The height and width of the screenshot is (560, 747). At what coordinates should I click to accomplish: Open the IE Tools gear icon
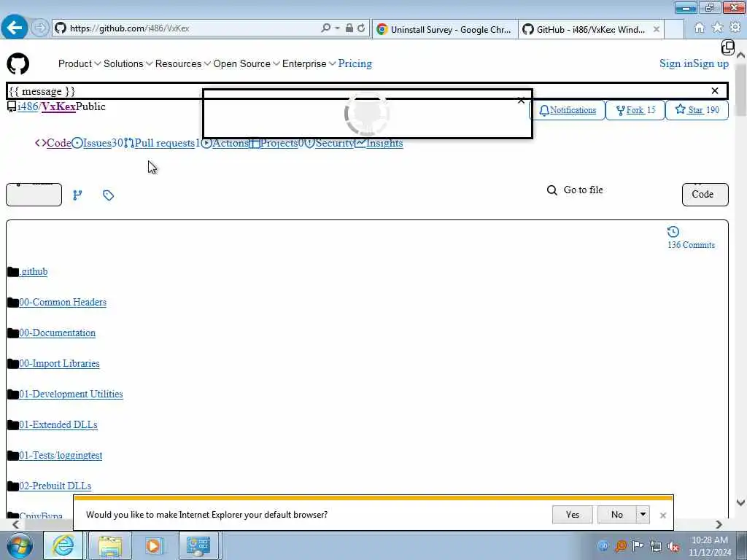735,28
